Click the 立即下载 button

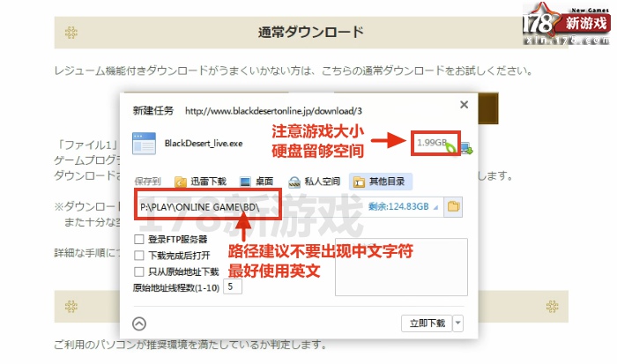(x=427, y=323)
